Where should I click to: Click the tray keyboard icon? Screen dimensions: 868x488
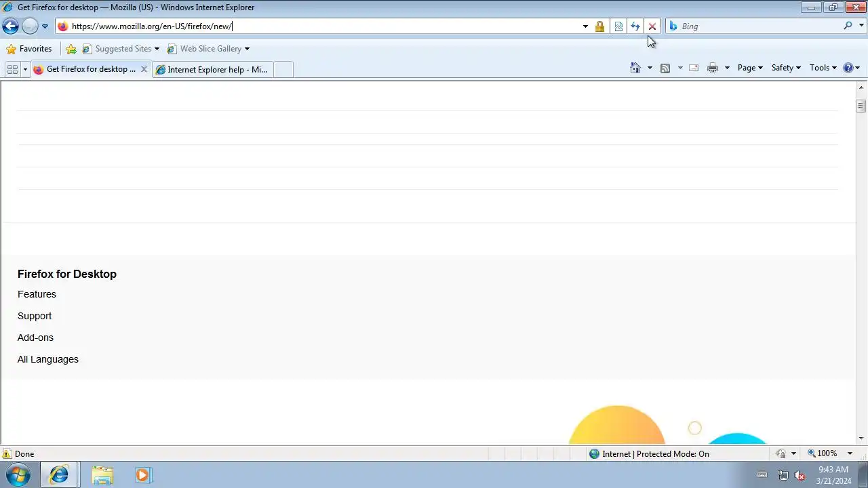point(762,475)
